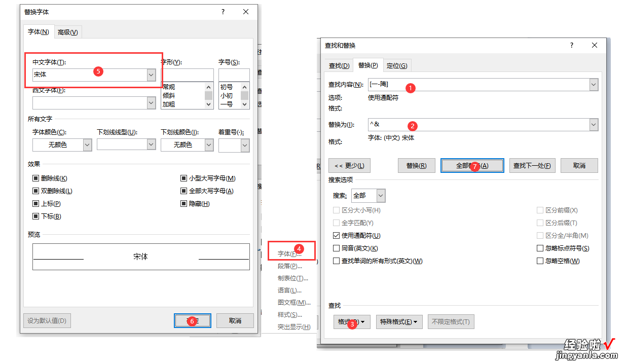The image size is (626, 364).
Task: Toggle 双删除线(L) checkbox
Action: pyautogui.click(x=36, y=191)
